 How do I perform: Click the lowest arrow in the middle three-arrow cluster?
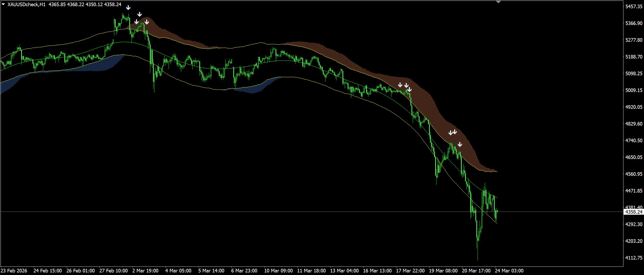409,90
